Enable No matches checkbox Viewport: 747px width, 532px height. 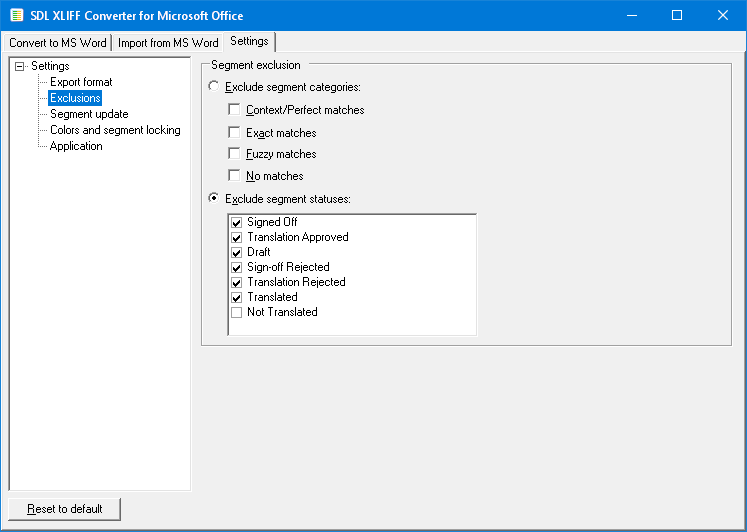point(234,175)
